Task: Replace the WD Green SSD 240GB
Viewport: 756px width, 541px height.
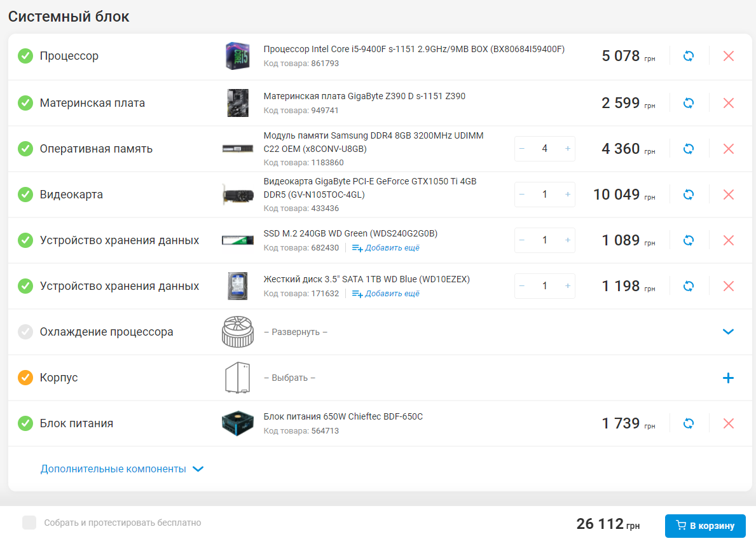Action: pyautogui.click(x=689, y=240)
